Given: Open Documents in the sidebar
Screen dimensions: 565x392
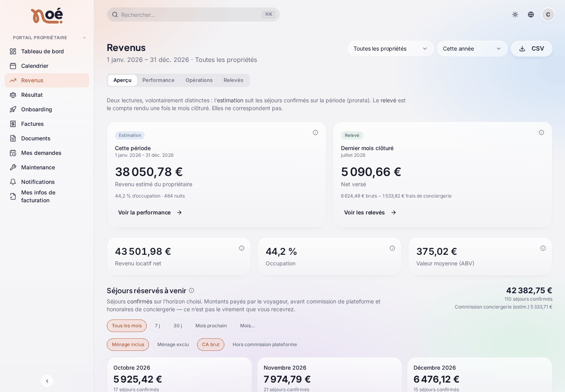Looking at the screenshot, I should (47, 138).
